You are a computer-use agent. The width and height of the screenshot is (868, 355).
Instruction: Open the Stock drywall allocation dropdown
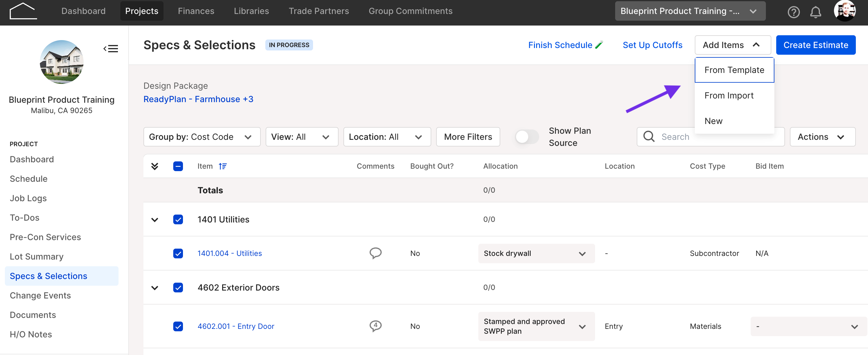pos(536,253)
